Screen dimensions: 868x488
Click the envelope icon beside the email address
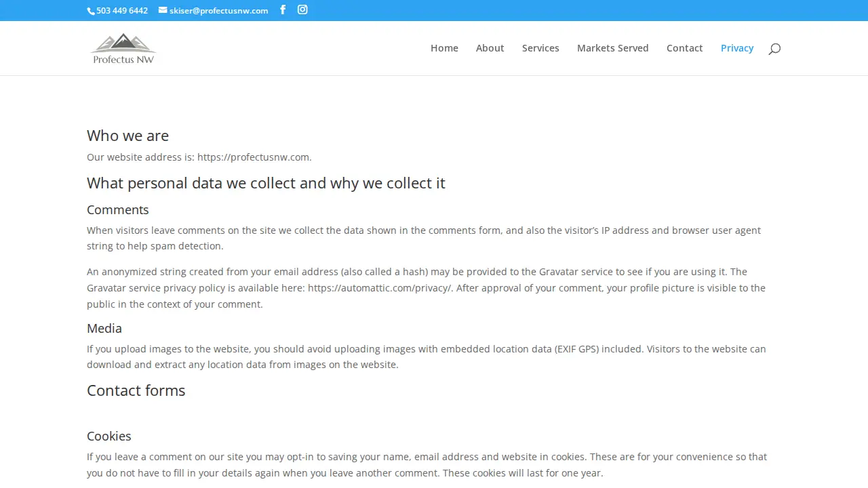[163, 10]
